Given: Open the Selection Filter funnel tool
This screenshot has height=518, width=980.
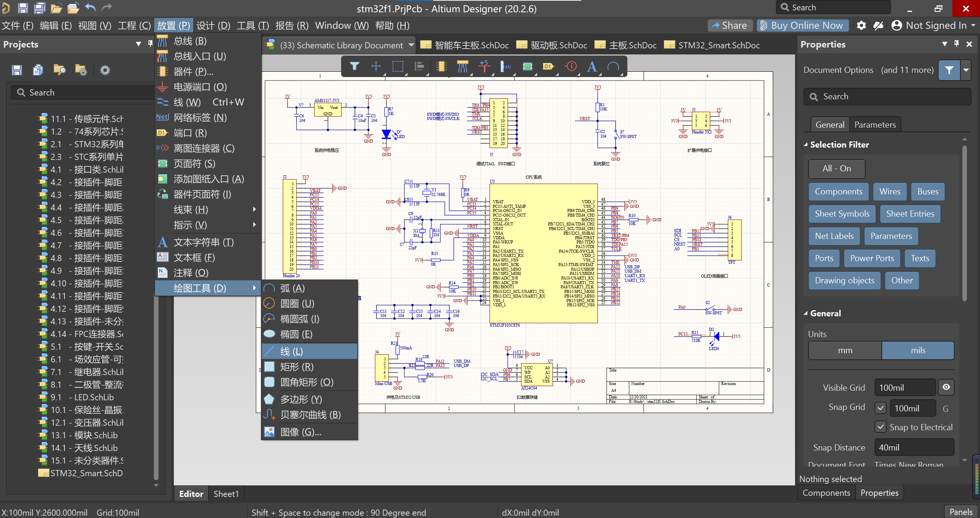Looking at the screenshot, I should (355, 66).
